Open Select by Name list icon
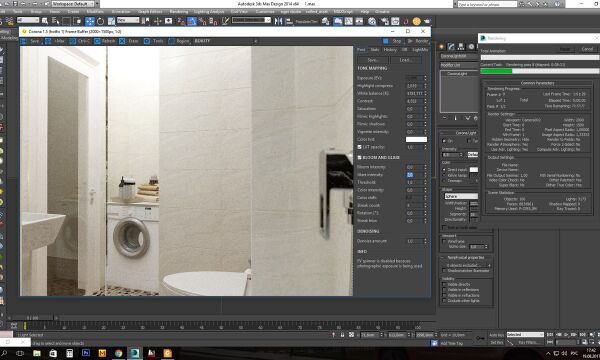Image resolution: width=600 pixels, height=360 pixels. (x=55, y=21)
